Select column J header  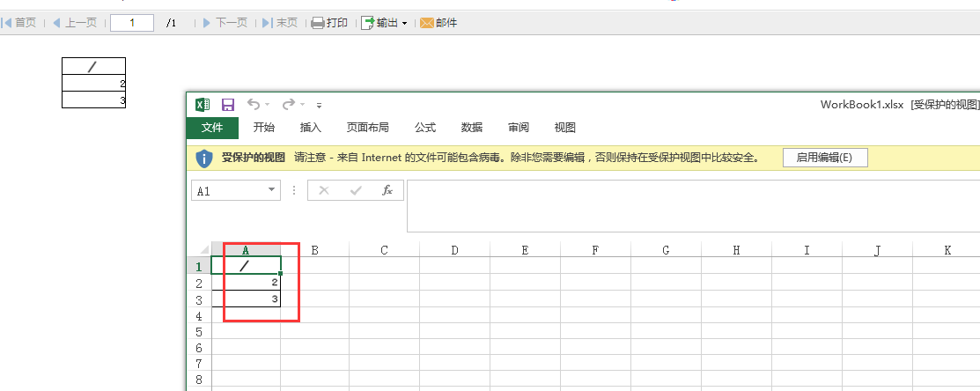pos(878,250)
